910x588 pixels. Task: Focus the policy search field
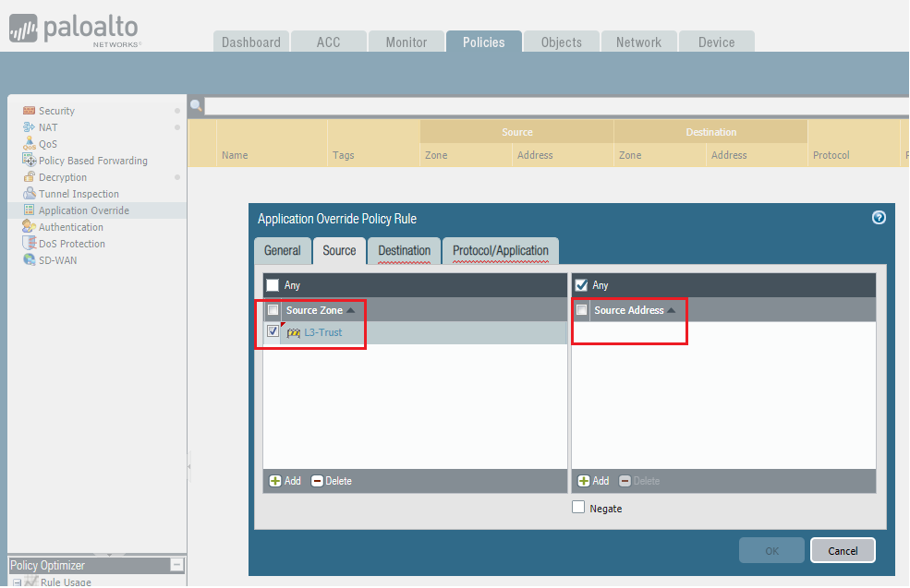coord(556,105)
